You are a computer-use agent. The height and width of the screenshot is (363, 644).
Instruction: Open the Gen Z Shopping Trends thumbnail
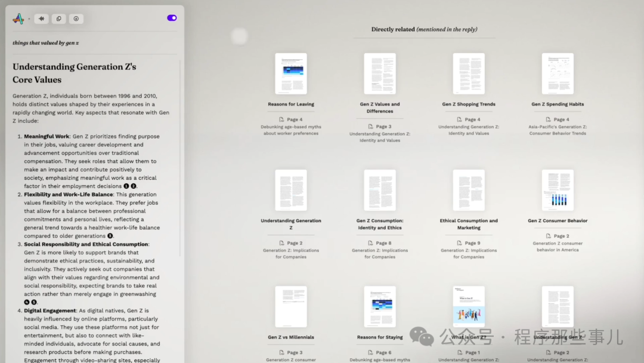coord(469,73)
